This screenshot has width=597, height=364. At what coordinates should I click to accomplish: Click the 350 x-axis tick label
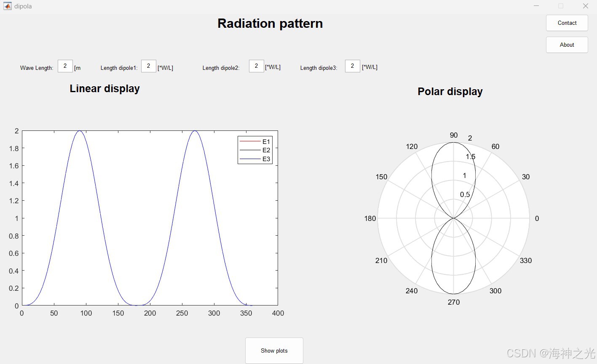[246, 313]
